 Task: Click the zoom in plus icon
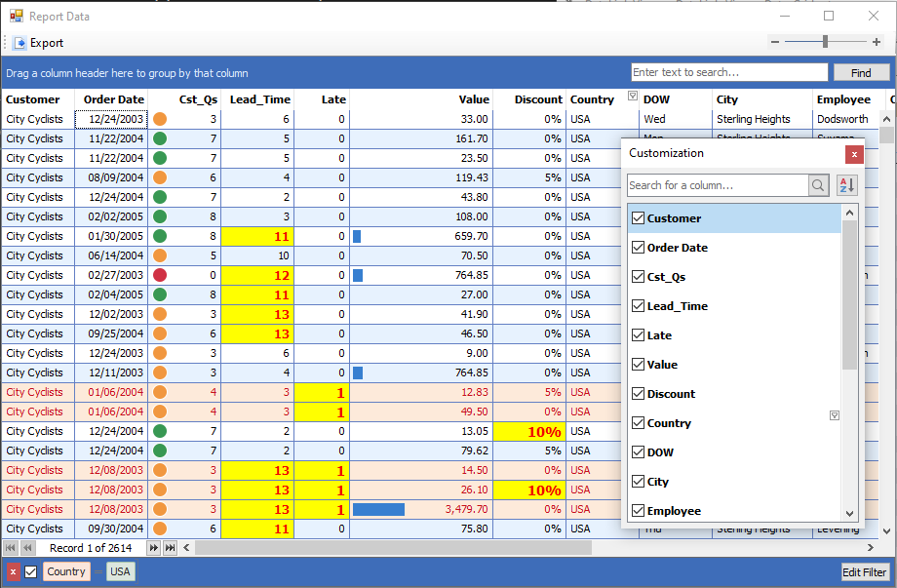[876, 42]
